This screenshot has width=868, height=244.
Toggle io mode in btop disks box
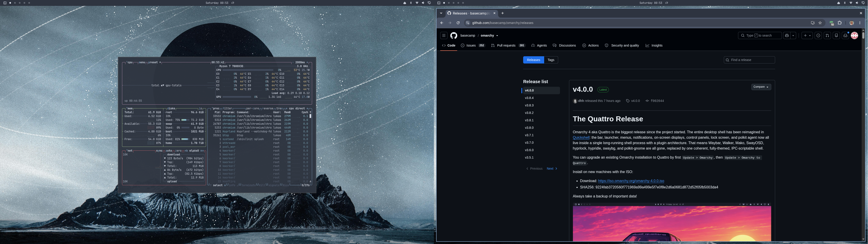[x=200, y=108]
